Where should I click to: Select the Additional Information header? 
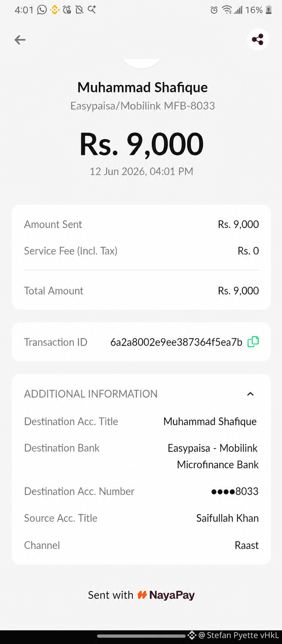coord(91,394)
